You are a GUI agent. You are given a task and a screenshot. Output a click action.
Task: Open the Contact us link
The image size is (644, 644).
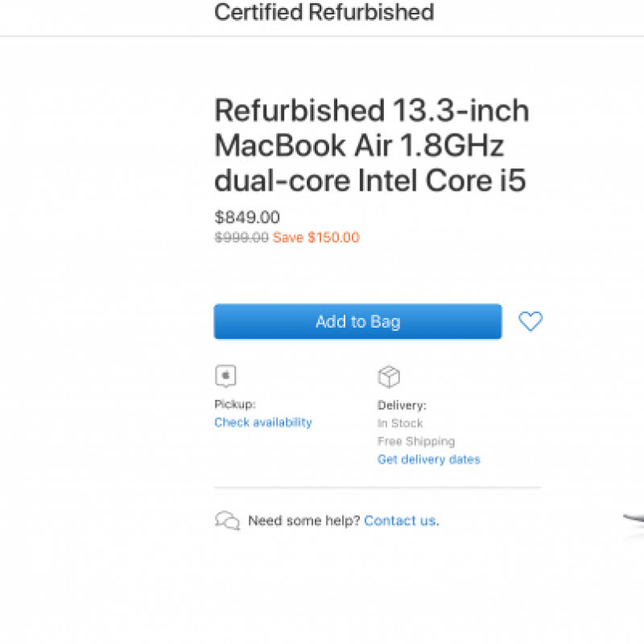(399, 521)
